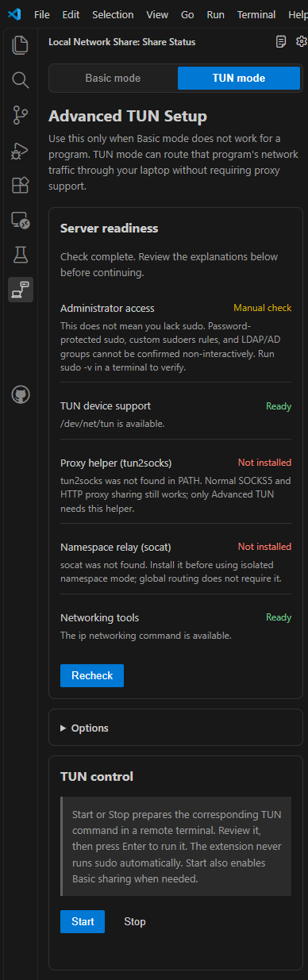Open the Search view icon

21,80
